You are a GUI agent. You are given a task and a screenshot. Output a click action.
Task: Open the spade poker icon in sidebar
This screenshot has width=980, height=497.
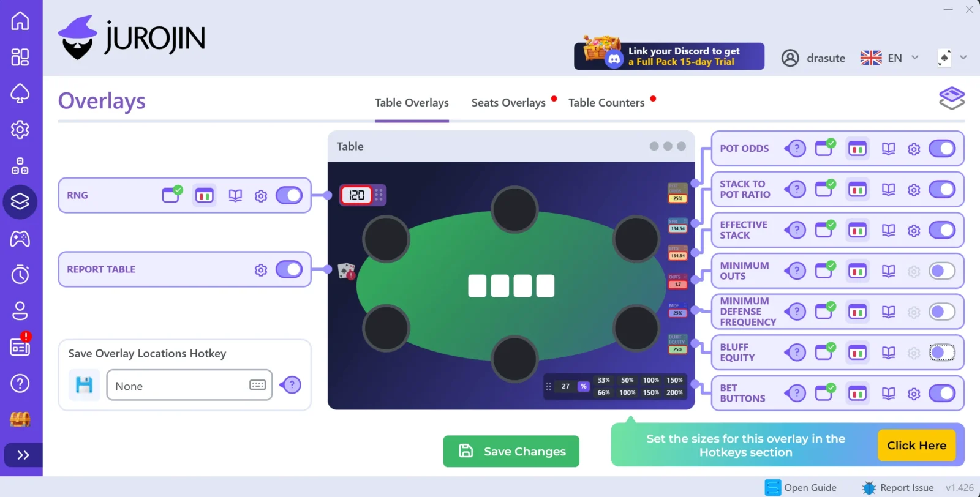(20, 93)
